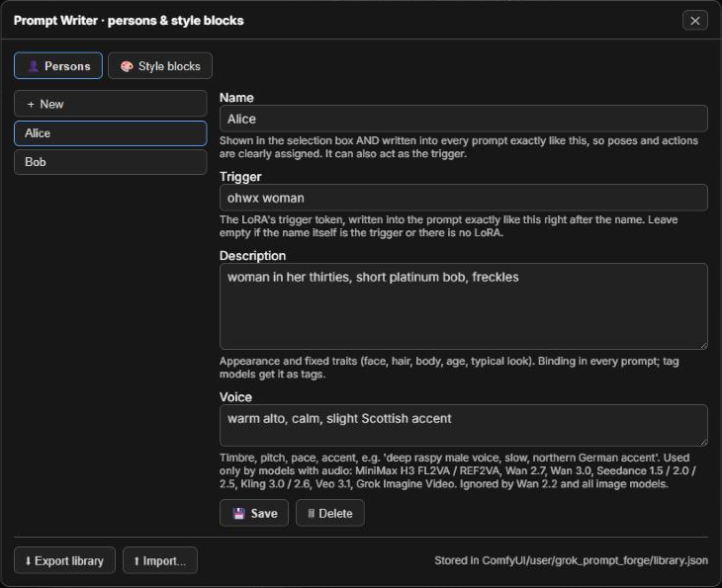
Task: Click the Voice field label
Action: coord(235,397)
